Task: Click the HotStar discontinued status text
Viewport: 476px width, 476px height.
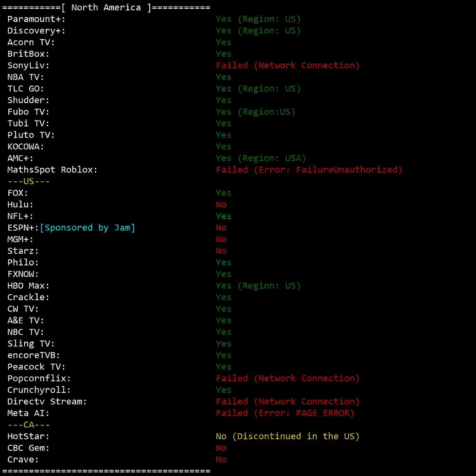Action: (287, 436)
